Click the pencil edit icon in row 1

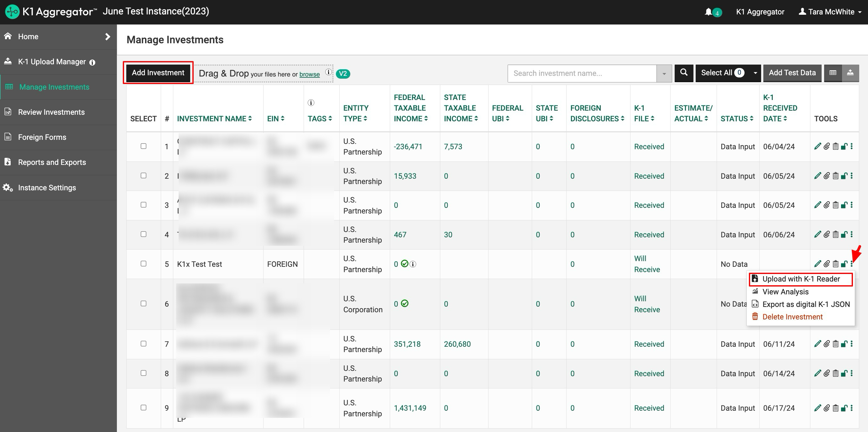[x=818, y=146]
